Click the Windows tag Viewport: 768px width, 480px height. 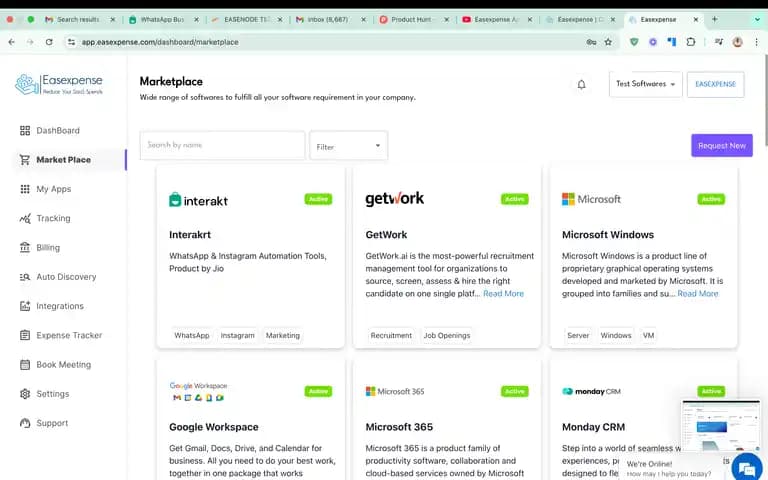pyautogui.click(x=616, y=336)
